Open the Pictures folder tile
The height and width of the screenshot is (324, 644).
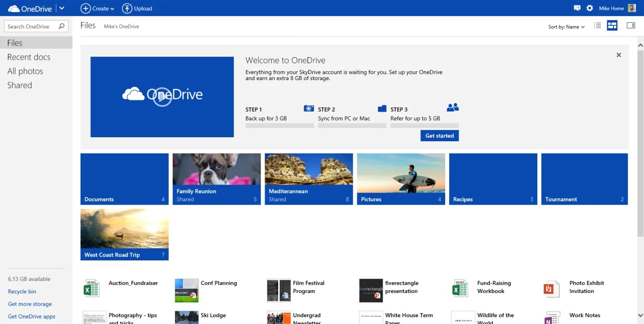point(401,179)
